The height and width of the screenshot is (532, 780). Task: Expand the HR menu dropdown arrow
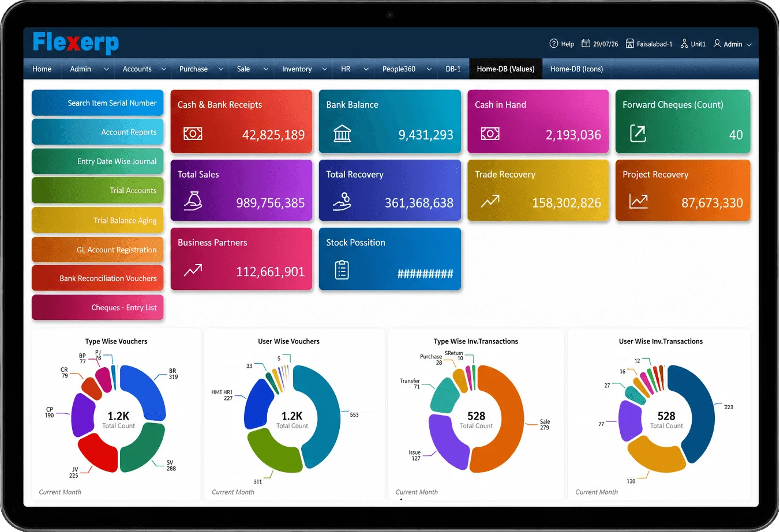[x=366, y=69]
